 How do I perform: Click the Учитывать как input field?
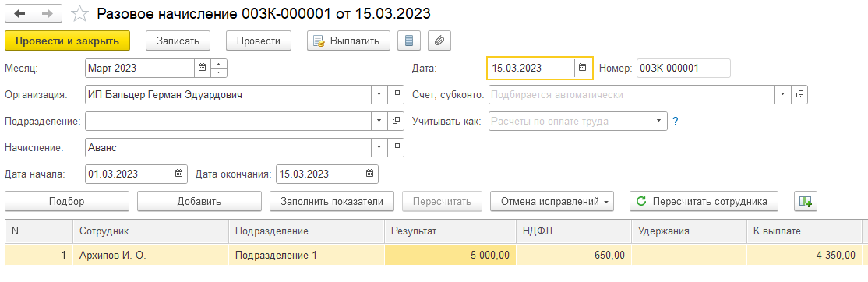(570, 121)
